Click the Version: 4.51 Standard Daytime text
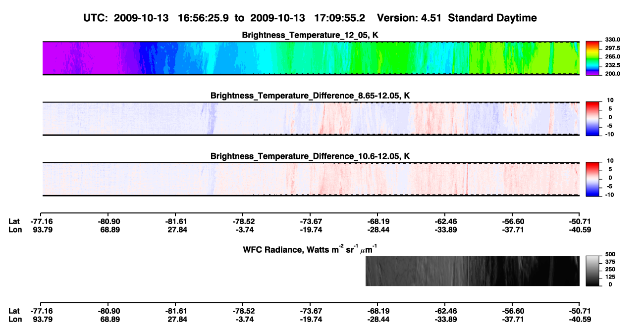Image resolution: width=644 pixels, height=330 pixels. [x=457, y=18]
